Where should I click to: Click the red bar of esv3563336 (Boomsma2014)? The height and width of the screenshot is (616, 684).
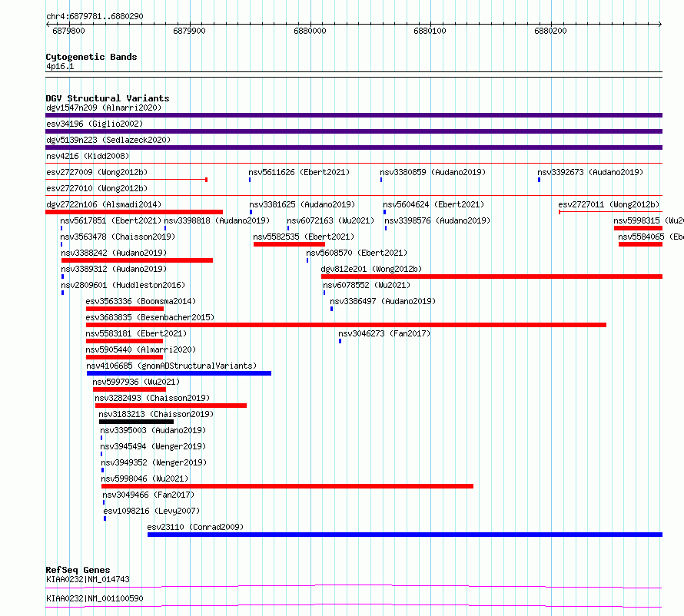(x=125, y=309)
